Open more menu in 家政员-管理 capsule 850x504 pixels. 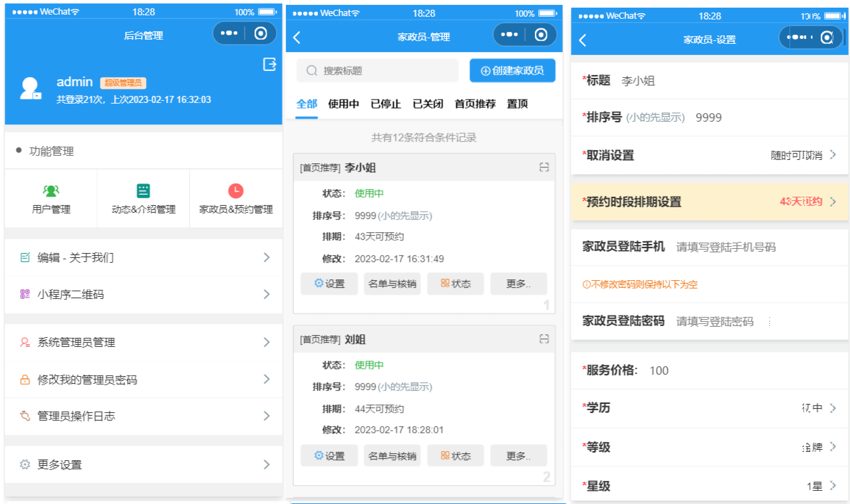(x=509, y=34)
